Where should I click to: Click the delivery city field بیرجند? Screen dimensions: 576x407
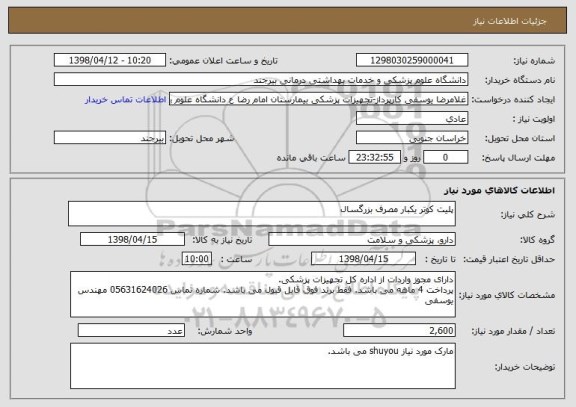pyautogui.click(x=110, y=138)
